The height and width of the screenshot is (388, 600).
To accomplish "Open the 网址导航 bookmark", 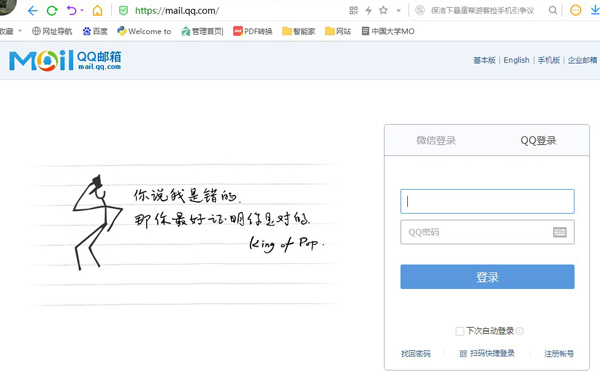I will pyautogui.click(x=52, y=31).
